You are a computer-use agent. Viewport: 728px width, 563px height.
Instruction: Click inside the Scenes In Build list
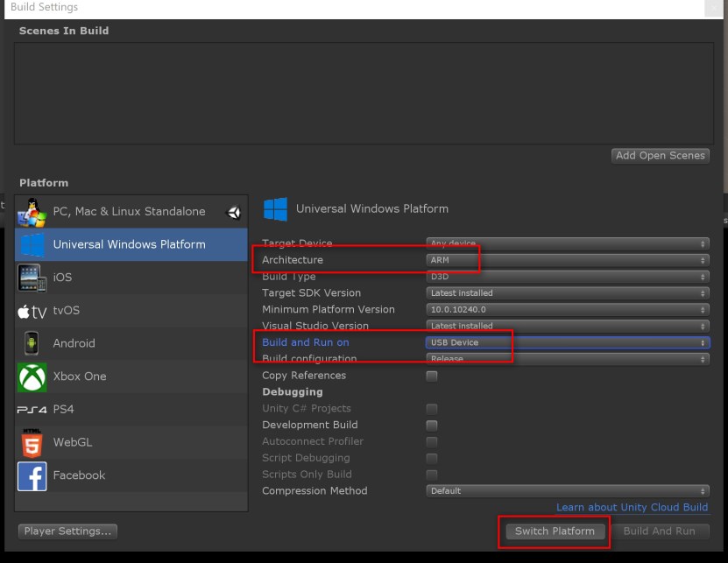pyautogui.click(x=364, y=94)
